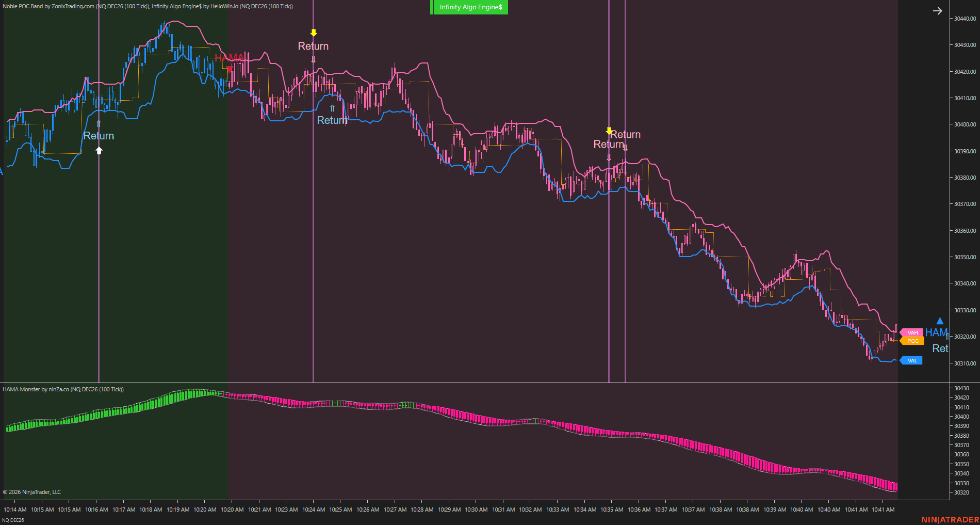980x525 pixels.
Task: Select the blue VAL price marker
Action: [911, 360]
